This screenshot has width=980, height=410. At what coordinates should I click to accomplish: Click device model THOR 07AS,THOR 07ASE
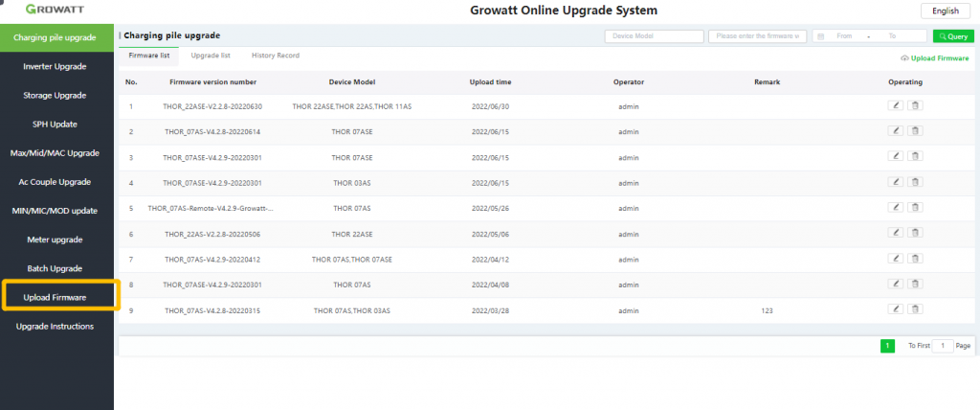[352, 260]
